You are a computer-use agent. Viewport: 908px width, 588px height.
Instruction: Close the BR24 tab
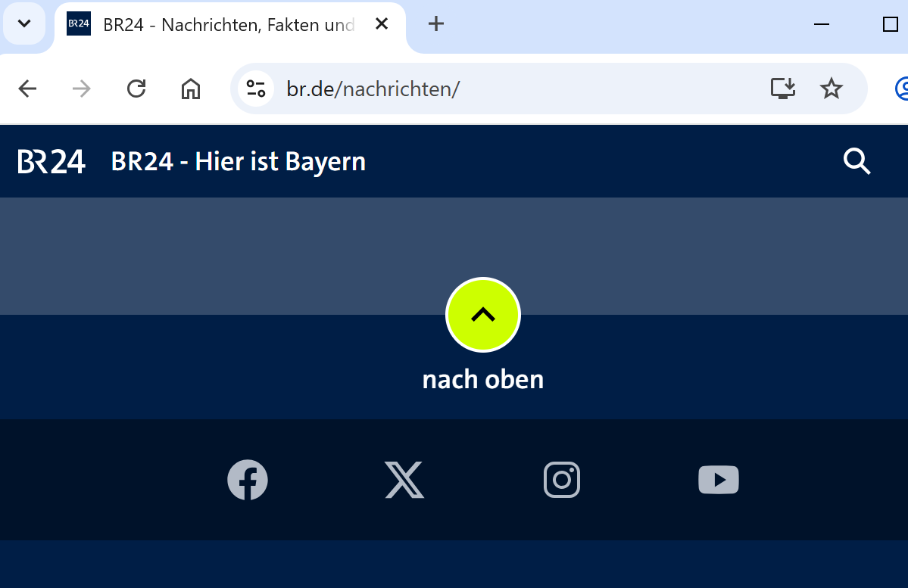(x=382, y=23)
